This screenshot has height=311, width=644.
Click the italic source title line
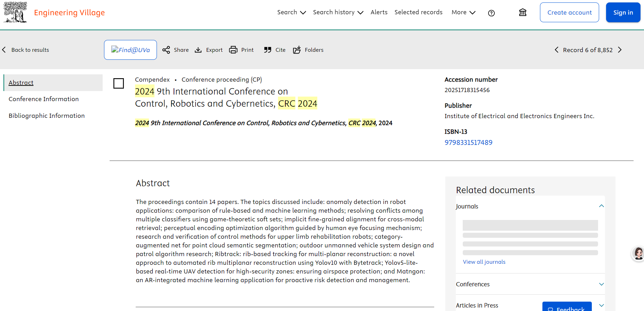point(263,123)
